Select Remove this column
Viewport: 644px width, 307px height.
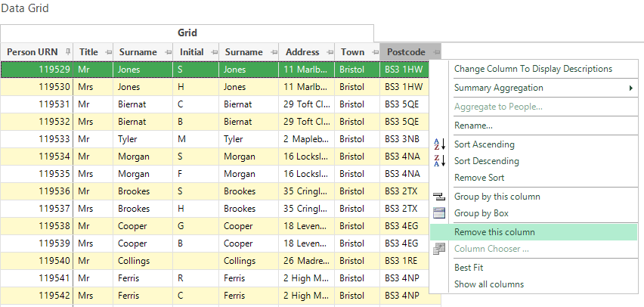534,232
